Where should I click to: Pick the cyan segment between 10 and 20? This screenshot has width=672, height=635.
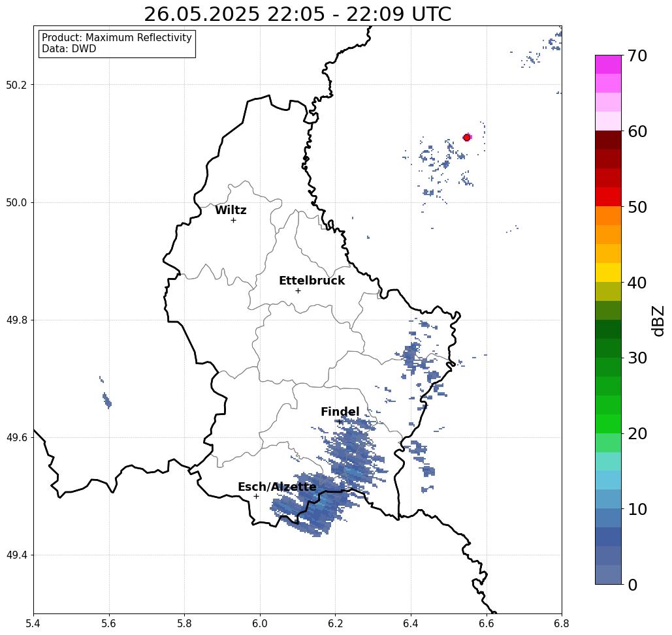point(608,480)
